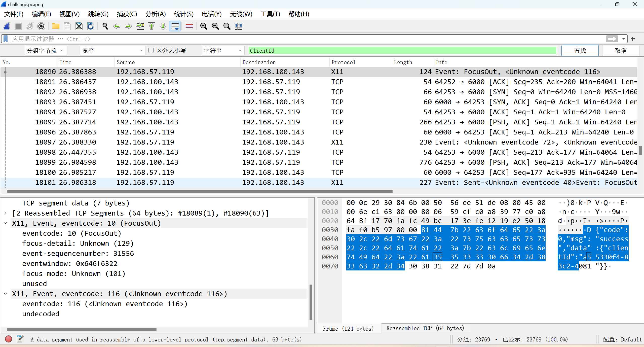This screenshot has width=644, height=347.
Task: Select the eventwindow: 0x646f6322 line
Action: 70,263
